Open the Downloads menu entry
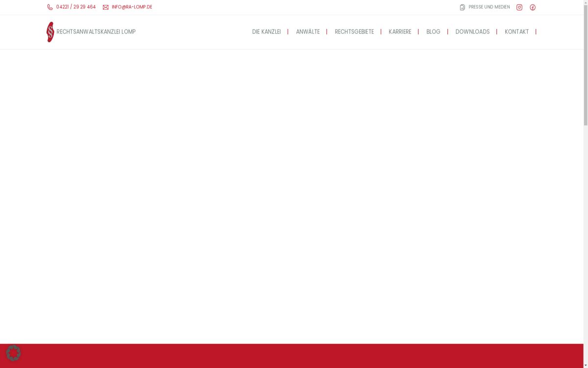 472,31
